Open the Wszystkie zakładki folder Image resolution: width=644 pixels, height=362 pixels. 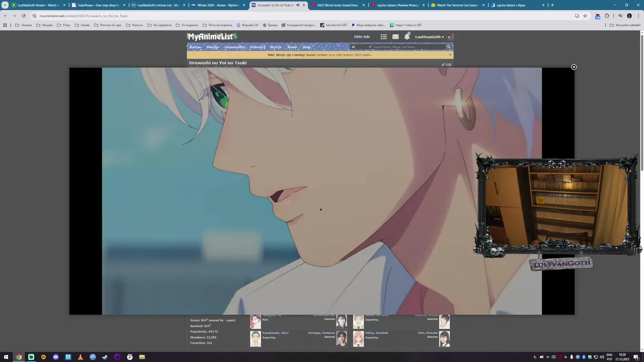tap(625, 25)
